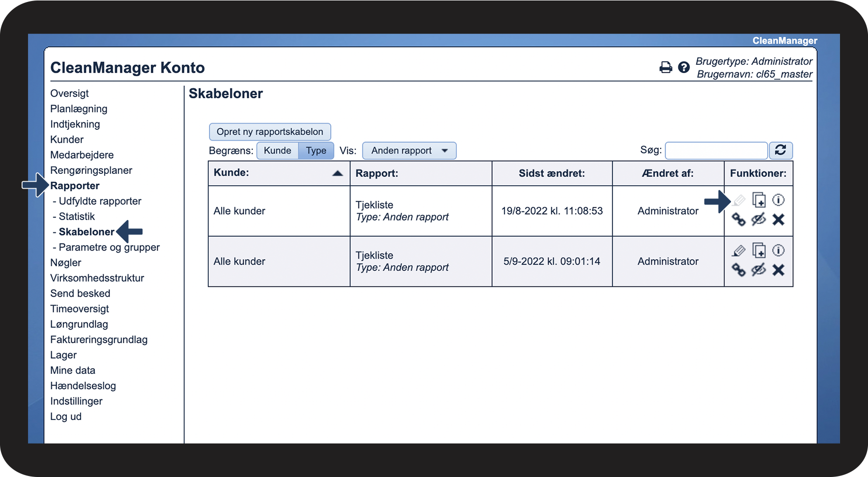Delete the first Tjekliste template
Viewport: 868px width, 477px height.
click(x=778, y=219)
